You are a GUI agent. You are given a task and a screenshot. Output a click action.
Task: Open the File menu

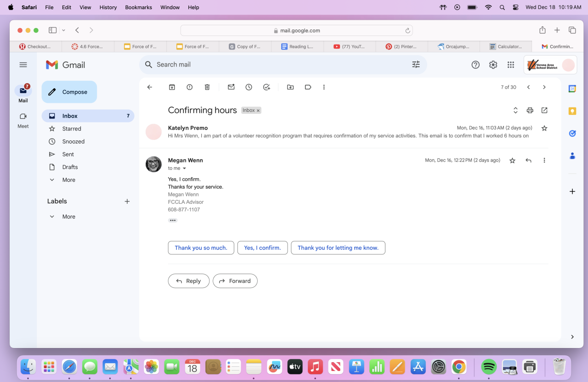tap(50, 7)
